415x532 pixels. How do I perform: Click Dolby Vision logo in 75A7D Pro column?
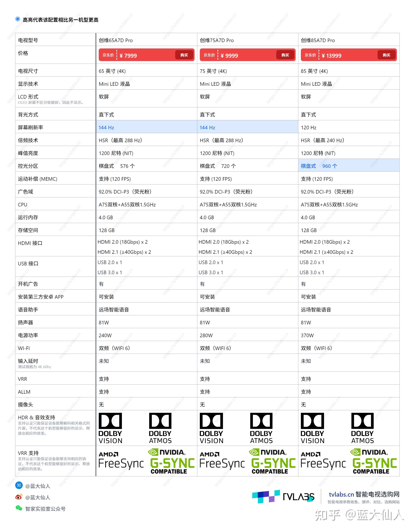point(211,428)
